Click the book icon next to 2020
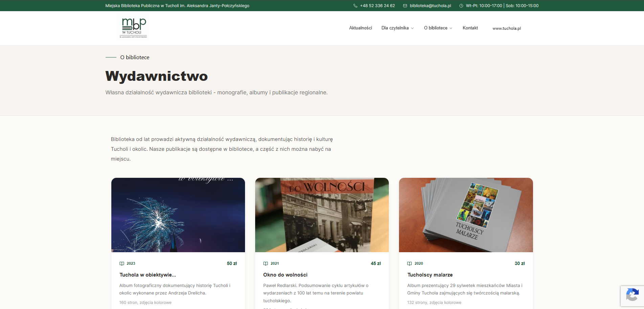The width and height of the screenshot is (644, 309). coord(409,264)
